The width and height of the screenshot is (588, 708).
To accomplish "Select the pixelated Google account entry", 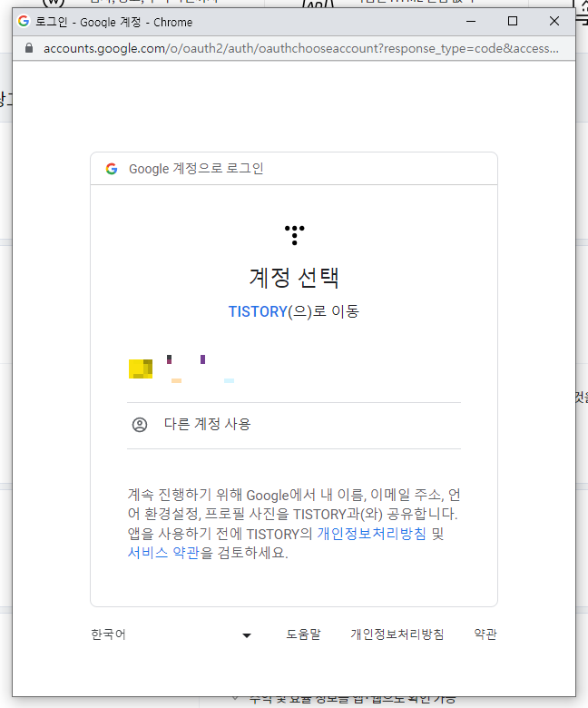I will pyautogui.click(x=294, y=369).
